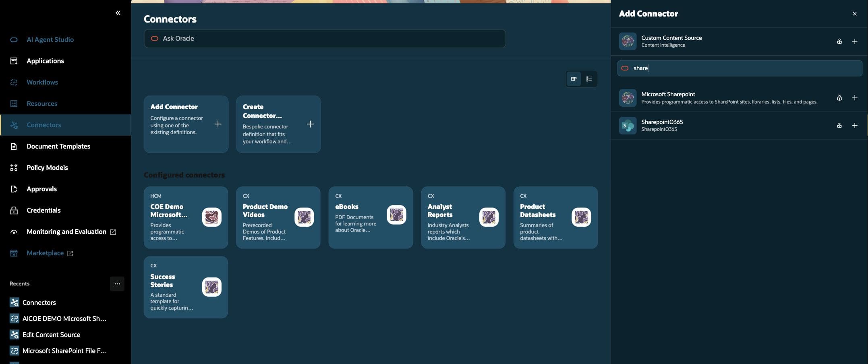Open Applications in sidebar

point(45,61)
